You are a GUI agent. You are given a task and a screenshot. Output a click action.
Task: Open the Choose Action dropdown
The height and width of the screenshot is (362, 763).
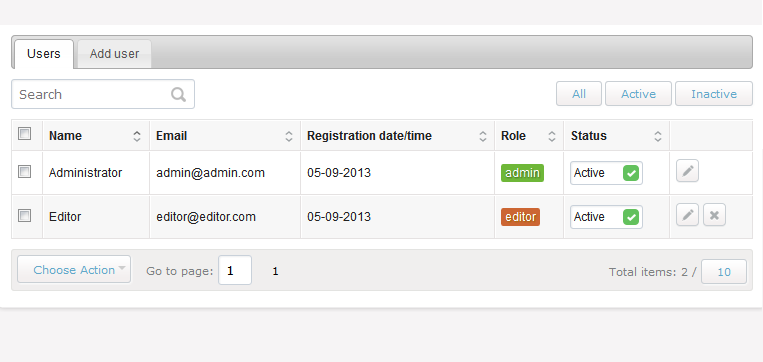74,269
